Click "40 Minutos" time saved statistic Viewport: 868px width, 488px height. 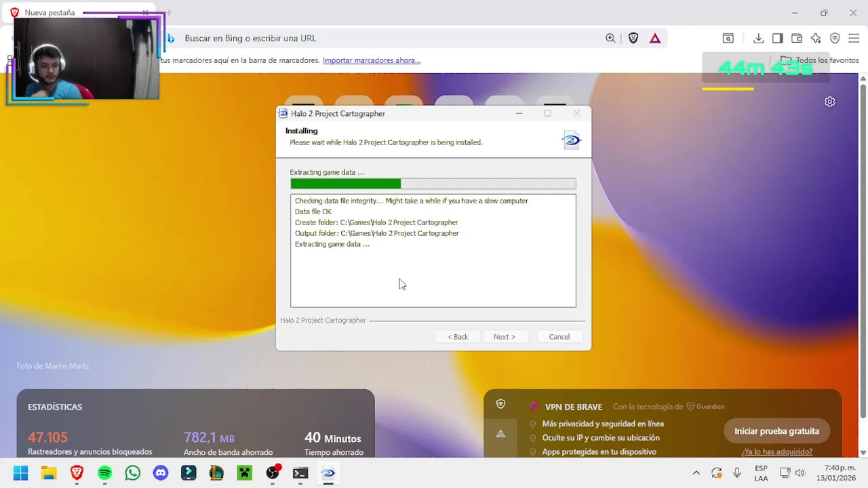pos(332,438)
